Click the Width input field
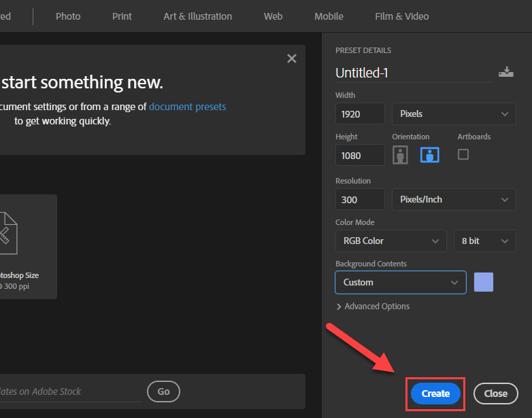This screenshot has width=532, height=418. (x=359, y=114)
